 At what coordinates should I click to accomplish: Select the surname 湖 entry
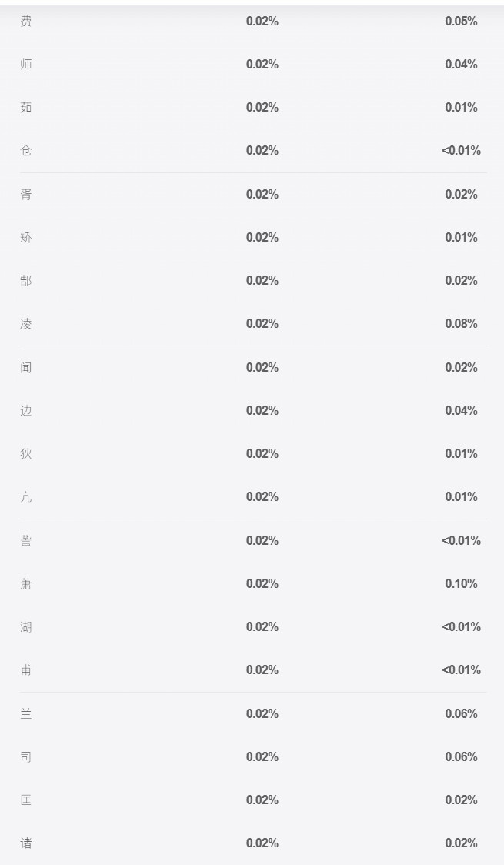(26, 626)
